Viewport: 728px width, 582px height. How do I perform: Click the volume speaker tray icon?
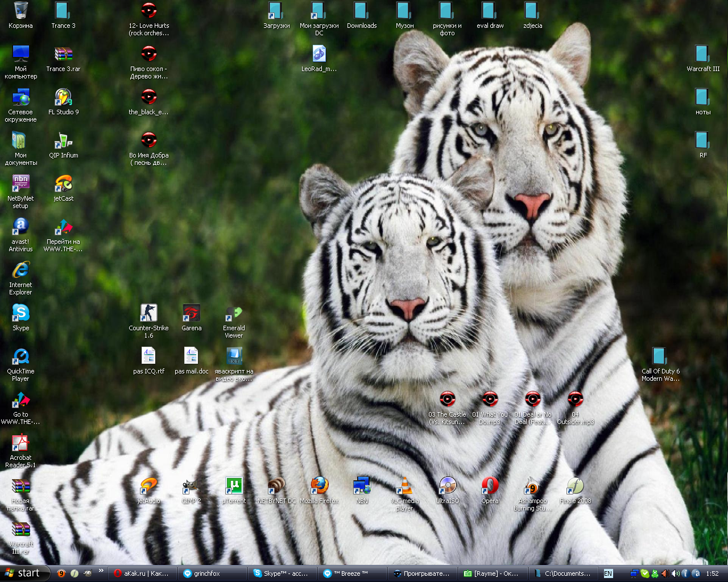[675, 573]
